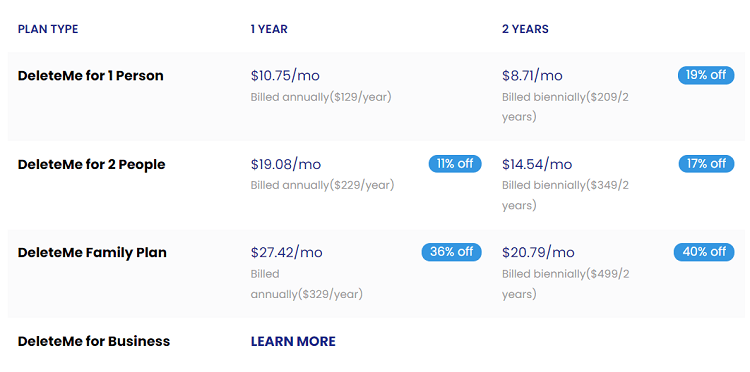Select the 36% off Family Plan badge
This screenshot has height=372, width=750.
pyautogui.click(x=452, y=252)
